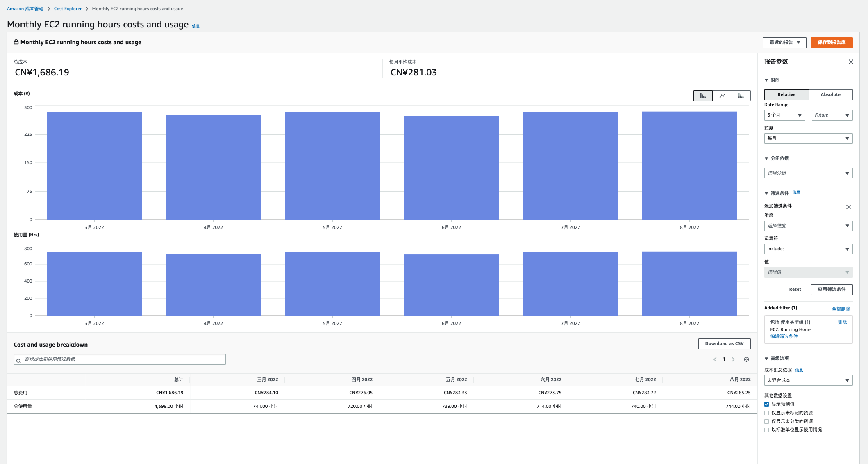Open the Includes operator dropdown
Image resolution: width=868 pixels, height=464 pixels.
coord(808,249)
